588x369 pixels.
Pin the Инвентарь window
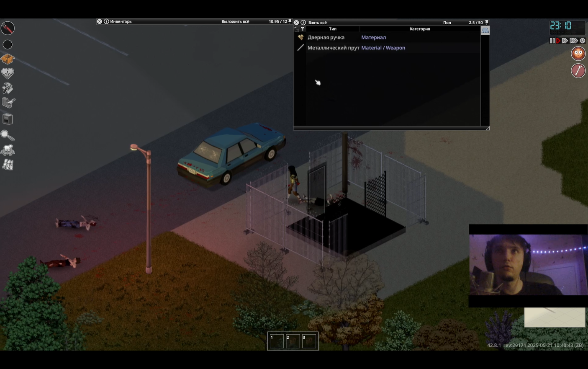(290, 21)
